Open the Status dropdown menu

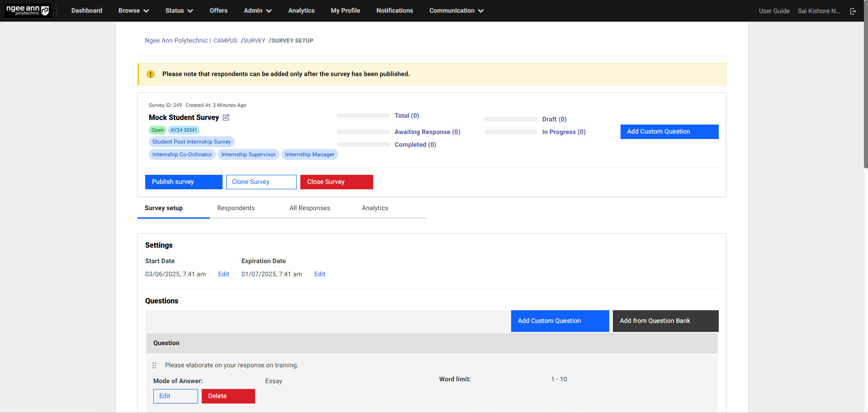click(179, 10)
